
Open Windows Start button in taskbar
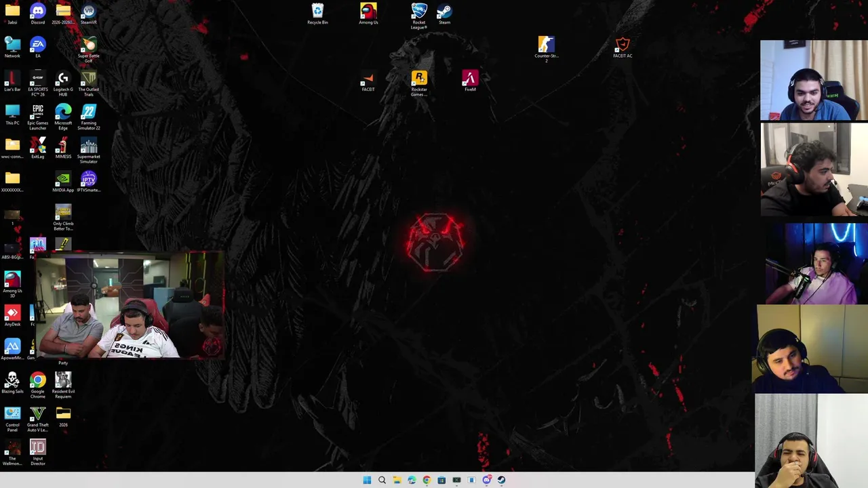tap(367, 480)
